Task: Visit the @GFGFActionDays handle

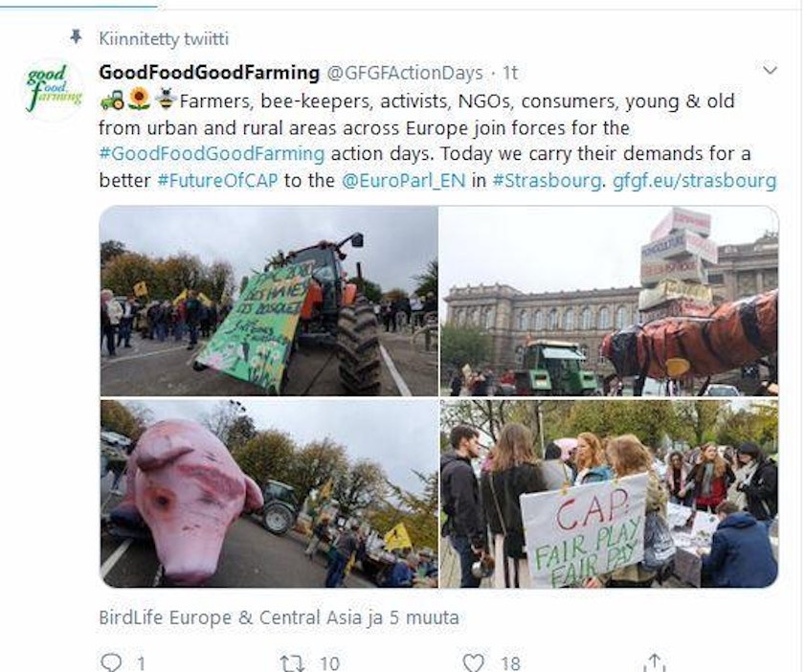Action: (405, 73)
